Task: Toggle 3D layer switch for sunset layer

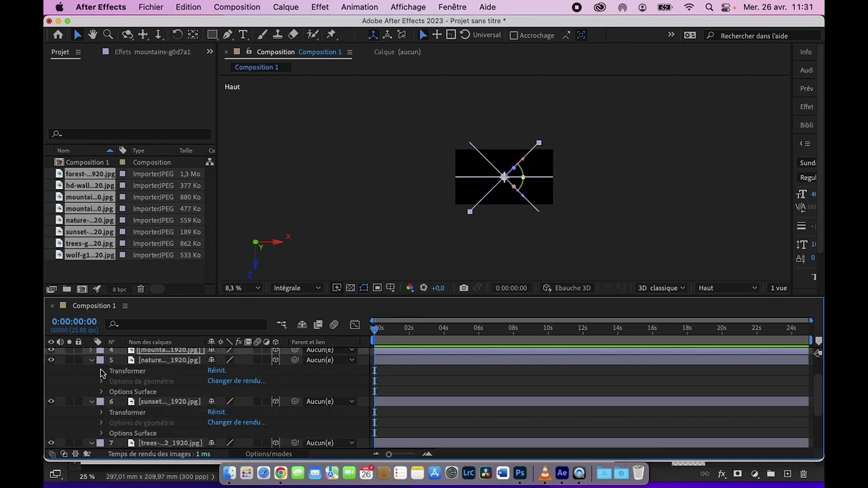Action: click(x=275, y=401)
